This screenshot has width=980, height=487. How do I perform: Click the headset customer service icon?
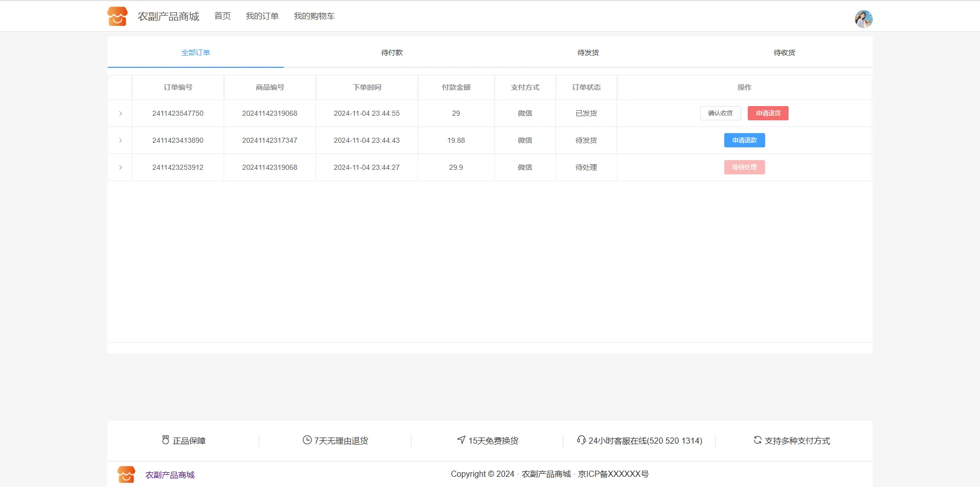pyautogui.click(x=581, y=440)
